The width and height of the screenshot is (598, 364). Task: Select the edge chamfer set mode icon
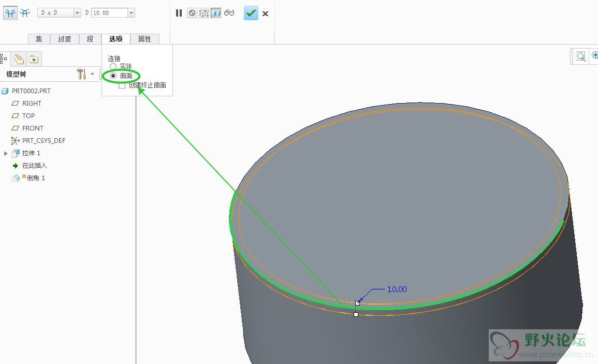tap(10, 13)
